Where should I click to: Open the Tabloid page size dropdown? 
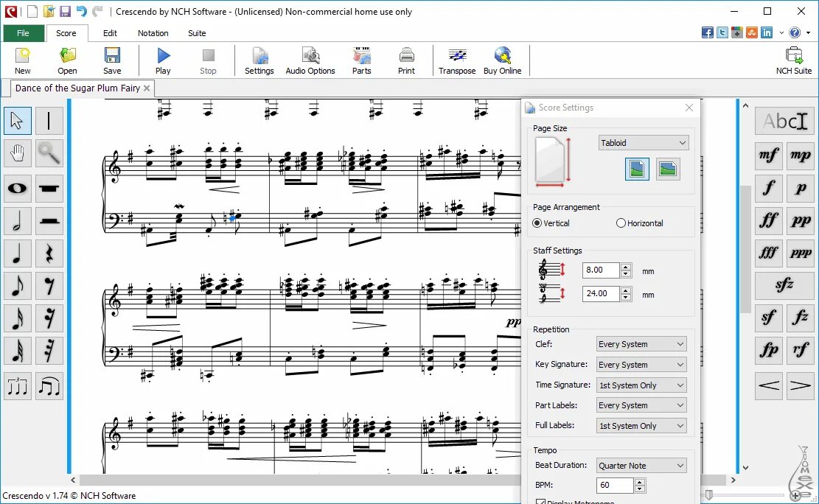tap(644, 143)
